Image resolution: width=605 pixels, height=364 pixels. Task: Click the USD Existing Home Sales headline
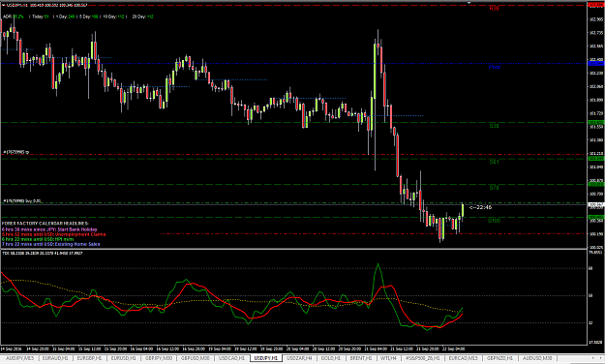tap(51, 244)
